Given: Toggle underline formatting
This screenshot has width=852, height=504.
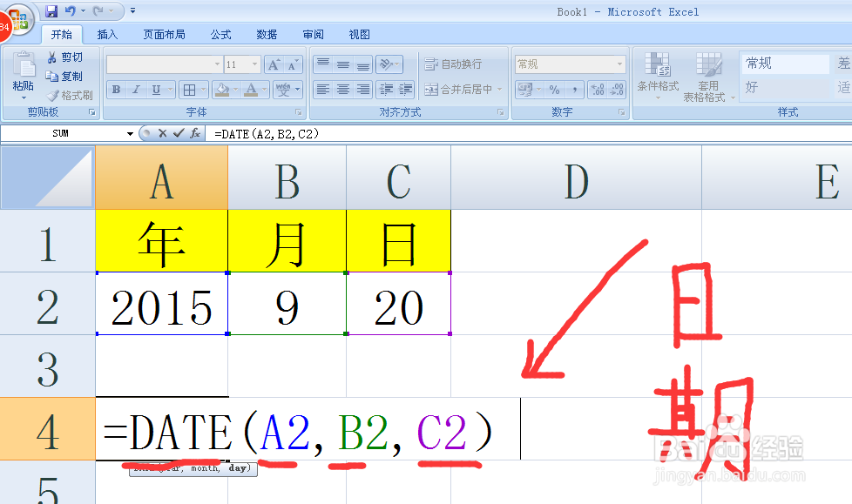Looking at the screenshot, I should coord(156,90).
